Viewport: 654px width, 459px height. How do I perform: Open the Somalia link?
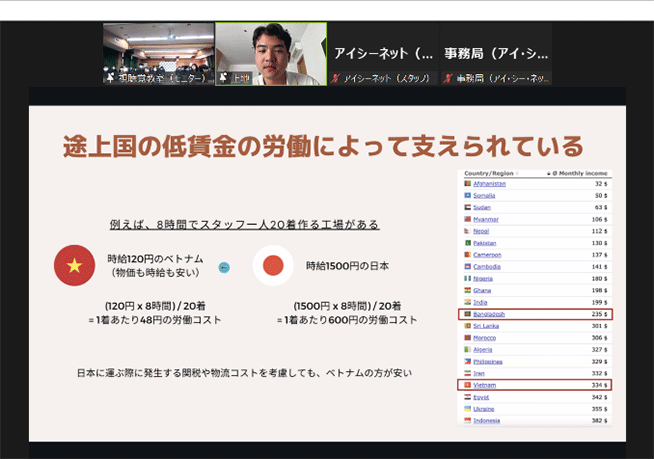tap(484, 195)
